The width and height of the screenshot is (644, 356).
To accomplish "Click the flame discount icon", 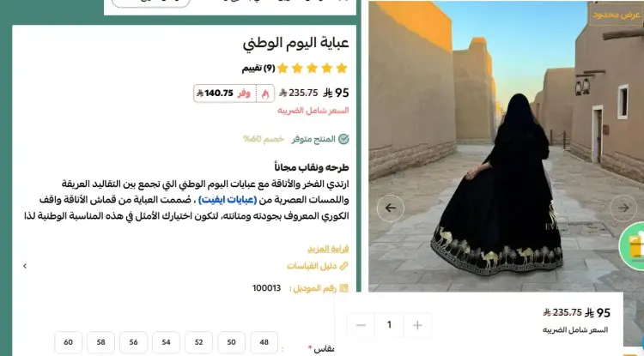I will (265, 94).
